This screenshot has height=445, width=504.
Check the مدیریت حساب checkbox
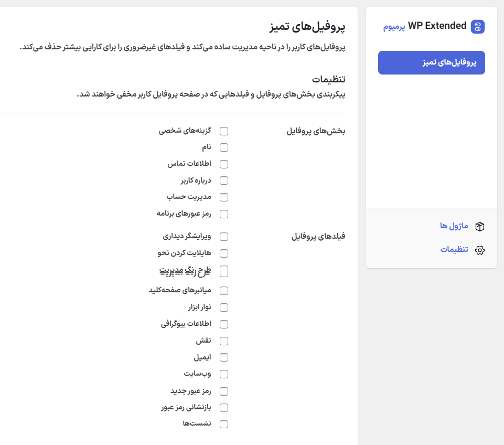point(224,197)
